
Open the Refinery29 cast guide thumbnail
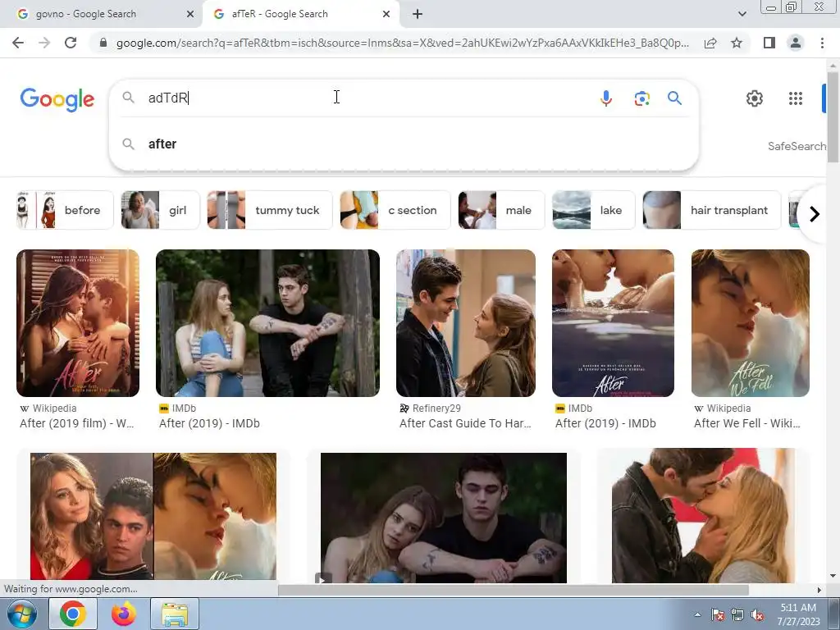[466, 323]
